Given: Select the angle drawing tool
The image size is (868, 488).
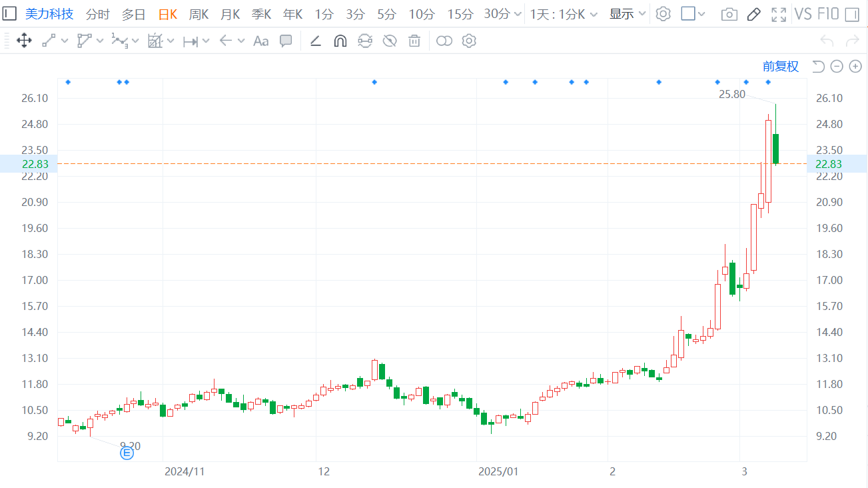Looking at the screenshot, I should tap(316, 41).
